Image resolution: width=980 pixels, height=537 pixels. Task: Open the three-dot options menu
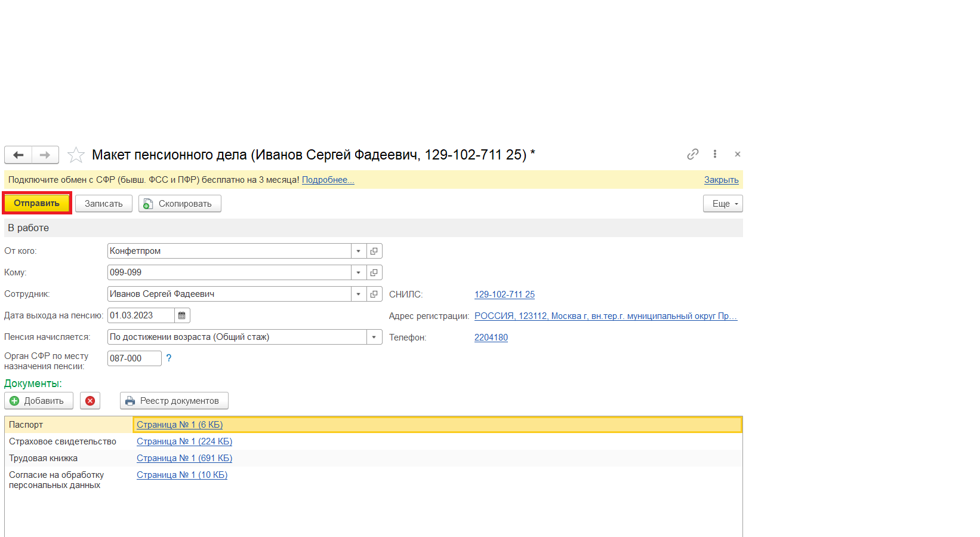point(714,154)
